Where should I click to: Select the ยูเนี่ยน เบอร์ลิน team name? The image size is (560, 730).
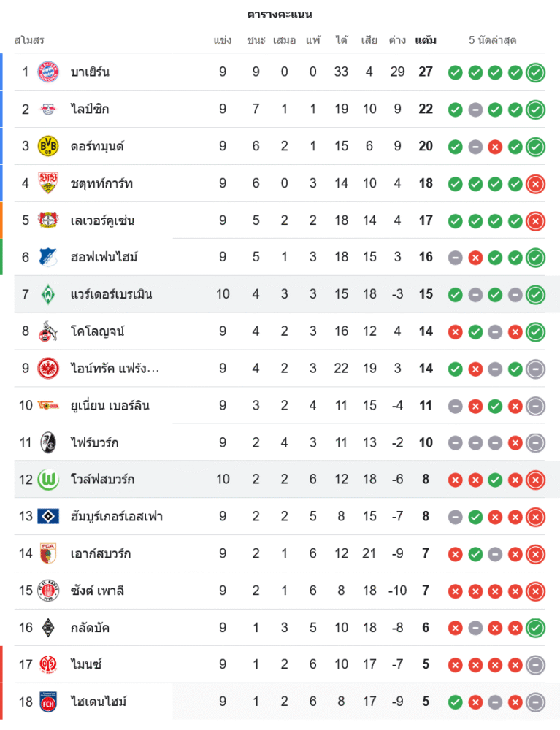[110, 406]
